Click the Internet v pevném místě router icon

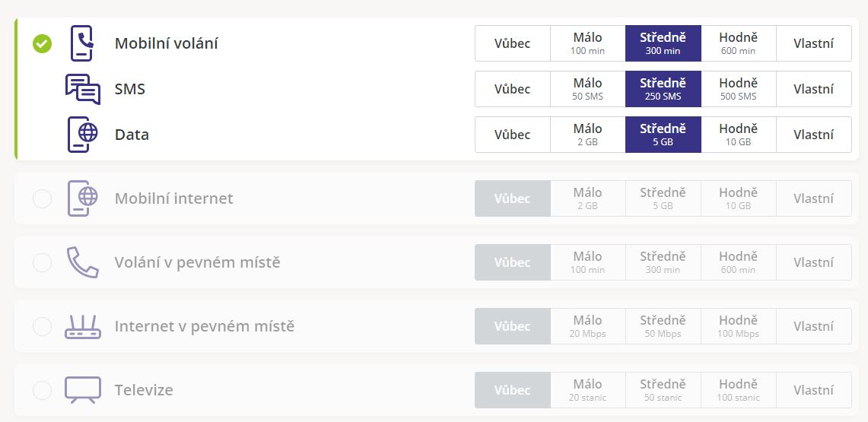coord(83,326)
